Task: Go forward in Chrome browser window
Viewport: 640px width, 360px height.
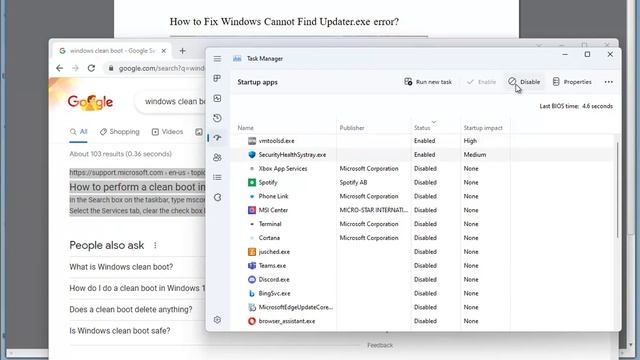Action: click(75, 68)
